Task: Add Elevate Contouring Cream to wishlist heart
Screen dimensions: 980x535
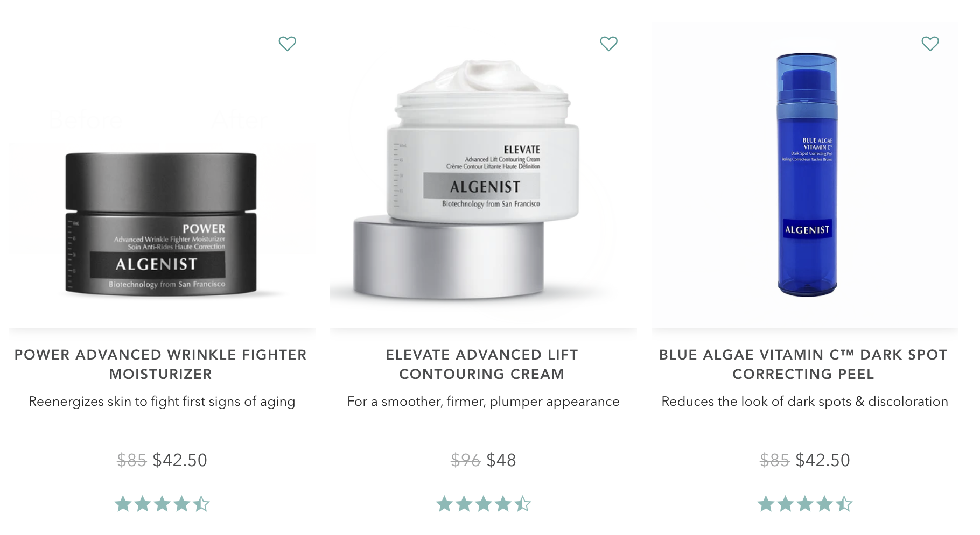Action: (x=608, y=44)
